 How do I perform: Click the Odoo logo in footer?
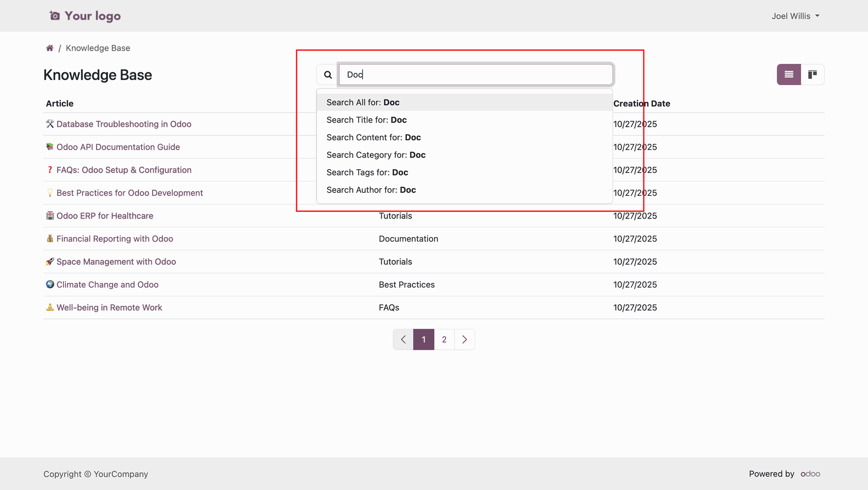(810, 474)
